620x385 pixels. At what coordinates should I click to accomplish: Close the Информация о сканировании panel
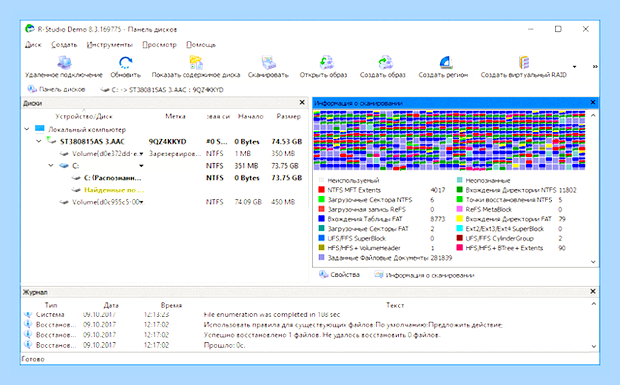pos(593,102)
